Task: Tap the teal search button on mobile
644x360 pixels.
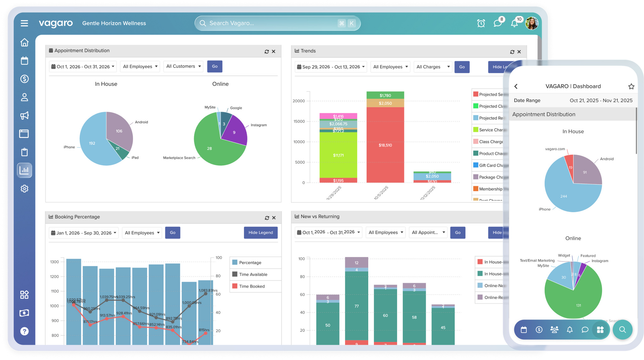Action: tap(622, 330)
